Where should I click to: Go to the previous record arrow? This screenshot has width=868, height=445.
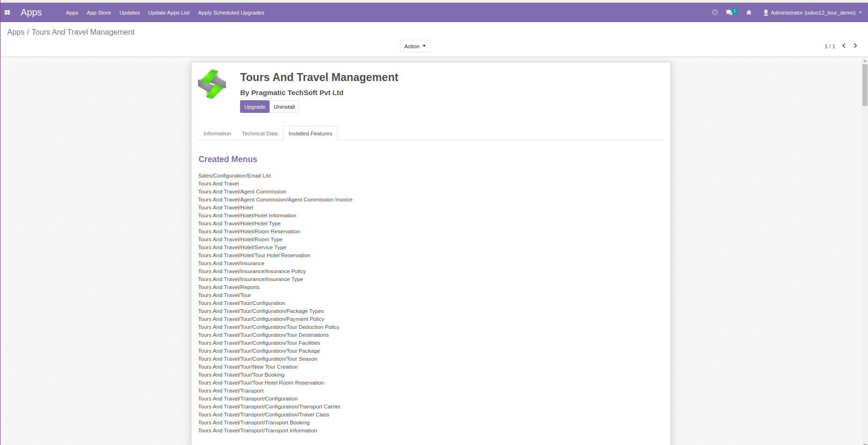844,46
